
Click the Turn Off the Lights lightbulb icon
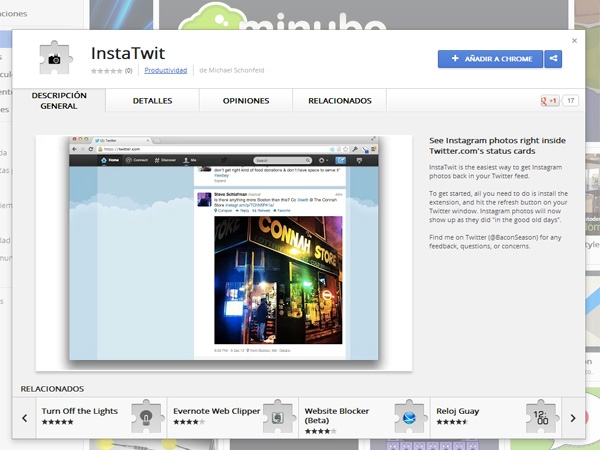tap(147, 416)
